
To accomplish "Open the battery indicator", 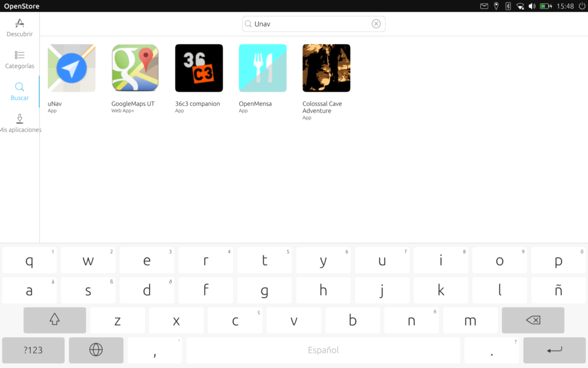I will 546,6.
